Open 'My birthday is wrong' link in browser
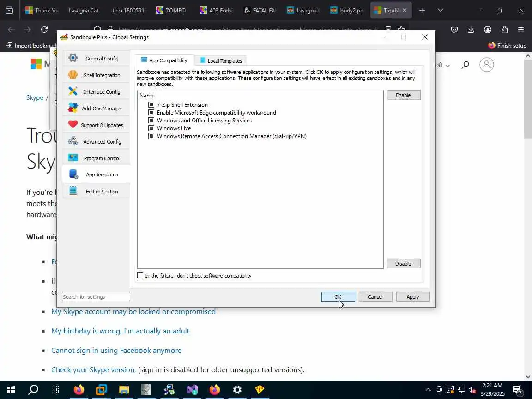The image size is (532, 399). point(120,331)
